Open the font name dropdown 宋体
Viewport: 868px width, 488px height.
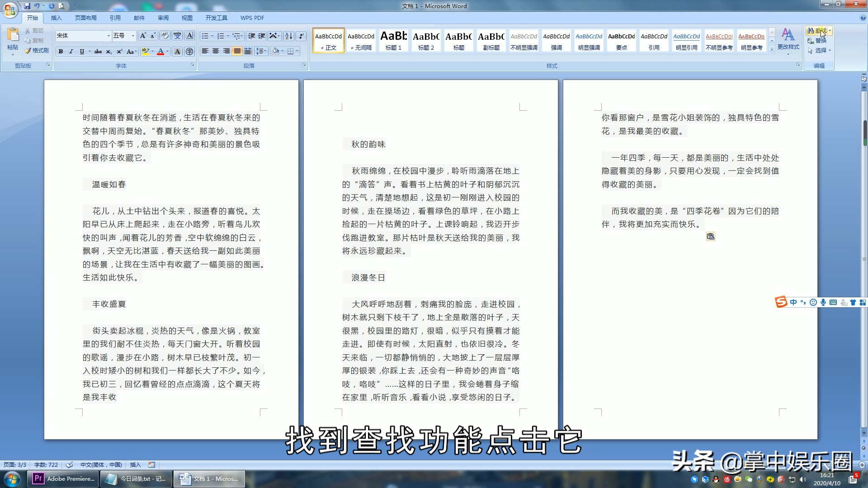[x=108, y=36]
